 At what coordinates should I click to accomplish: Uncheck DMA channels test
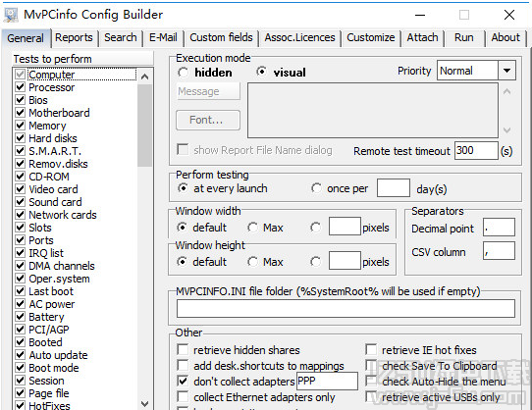pos(21,266)
